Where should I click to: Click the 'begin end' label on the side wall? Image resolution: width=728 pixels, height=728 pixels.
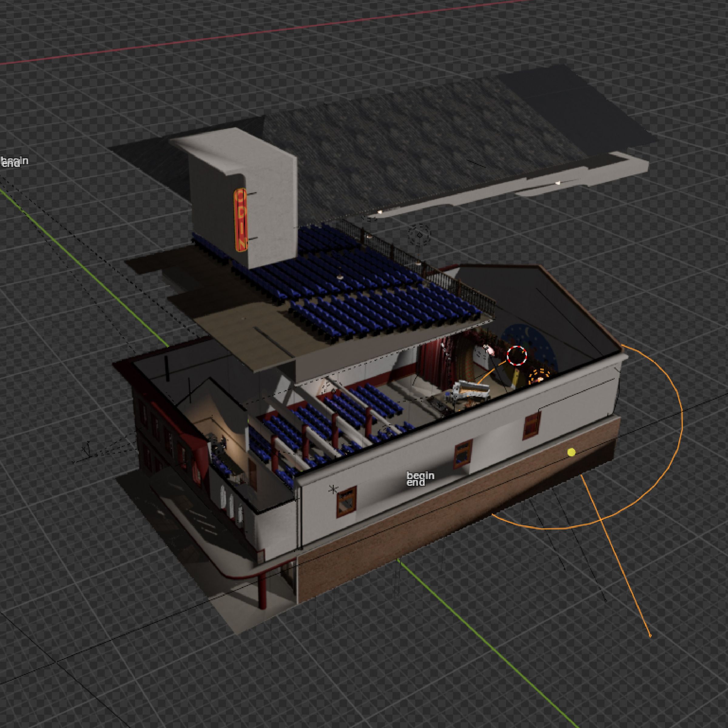[420, 479]
